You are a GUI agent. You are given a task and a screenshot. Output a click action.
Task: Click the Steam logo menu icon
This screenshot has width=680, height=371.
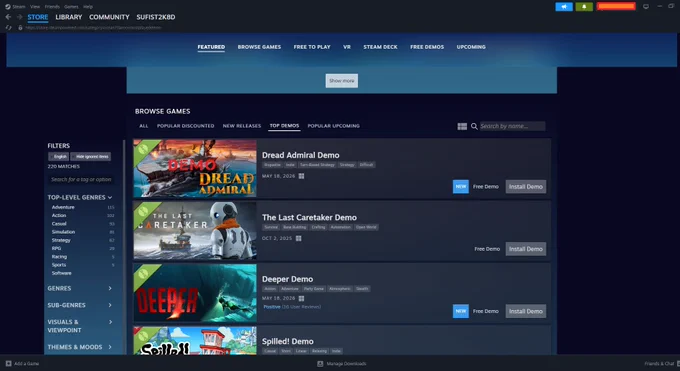coord(8,7)
